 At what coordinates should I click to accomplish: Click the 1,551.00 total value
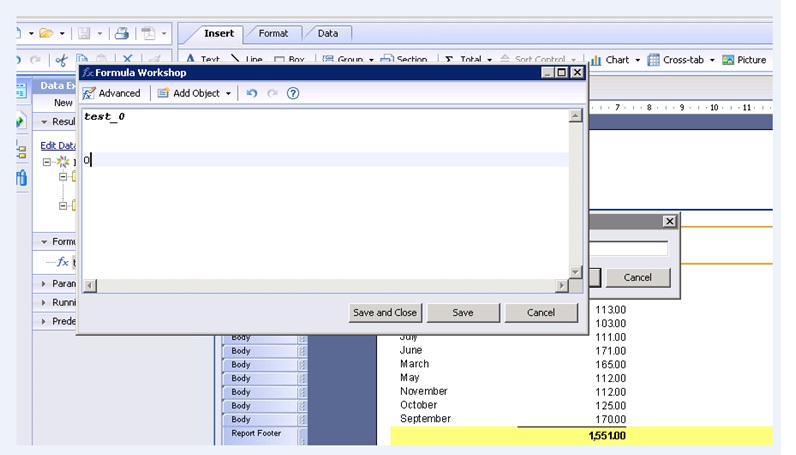click(607, 436)
